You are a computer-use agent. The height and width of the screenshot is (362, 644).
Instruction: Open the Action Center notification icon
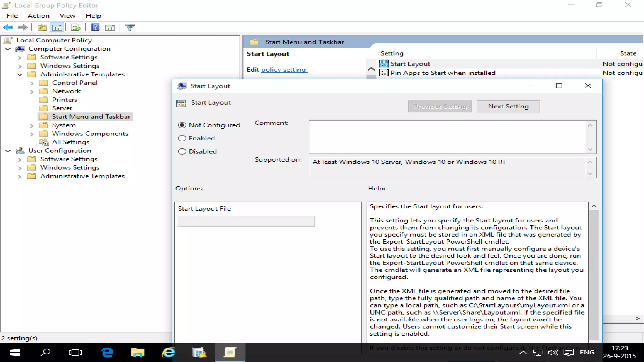click(x=569, y=353)
